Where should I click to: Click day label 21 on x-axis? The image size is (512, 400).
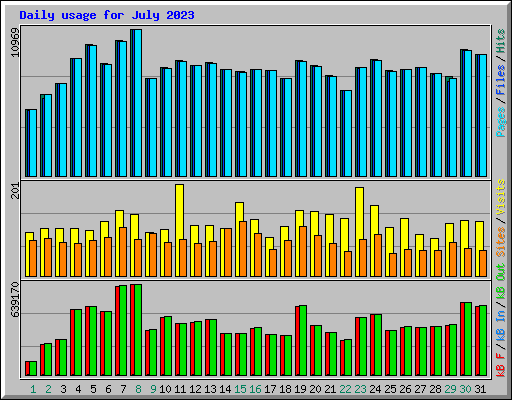point(330,389)
